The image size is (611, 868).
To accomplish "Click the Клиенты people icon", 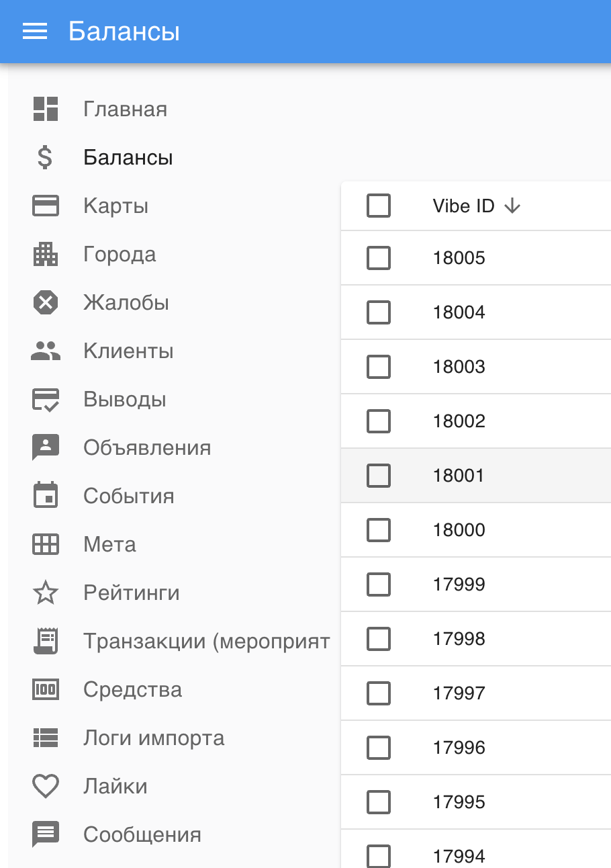I will 46,351.
